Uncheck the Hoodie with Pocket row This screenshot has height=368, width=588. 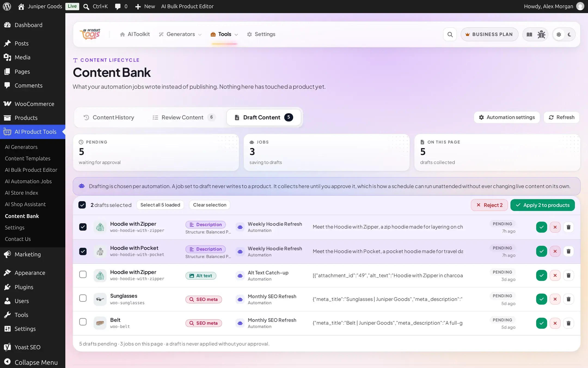pyautogui.click(x=83, y=251)
